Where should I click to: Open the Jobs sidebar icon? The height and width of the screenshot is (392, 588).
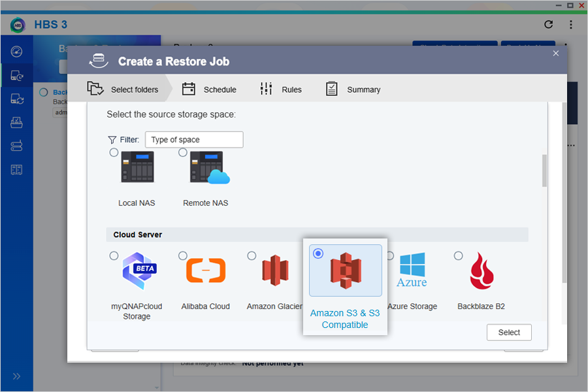(16, 122)
